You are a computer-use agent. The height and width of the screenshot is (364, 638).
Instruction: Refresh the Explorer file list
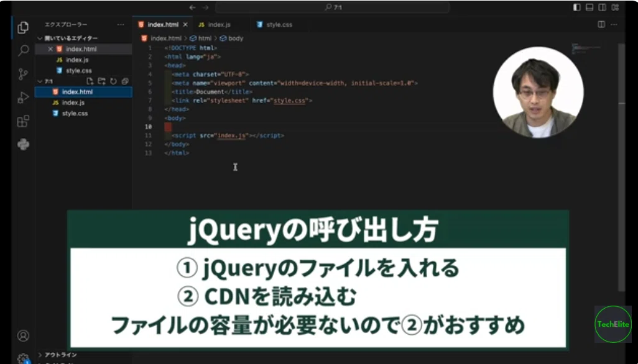click(114, 81)
